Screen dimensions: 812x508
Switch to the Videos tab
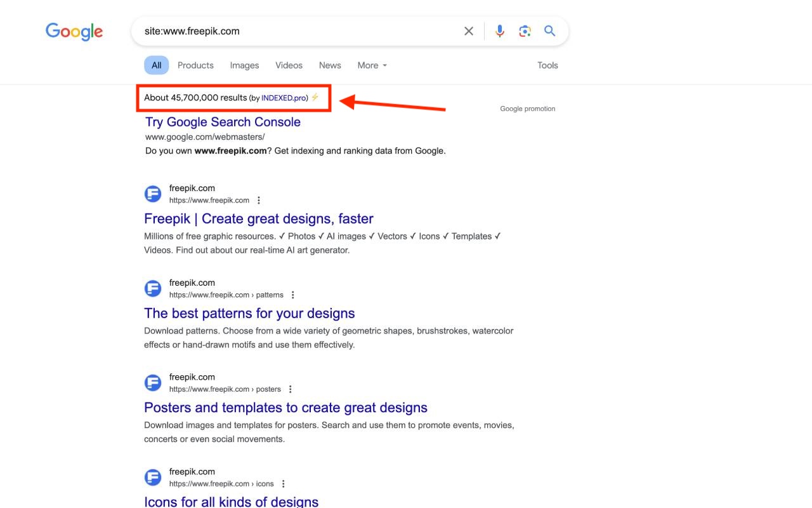tap(289, 65)
